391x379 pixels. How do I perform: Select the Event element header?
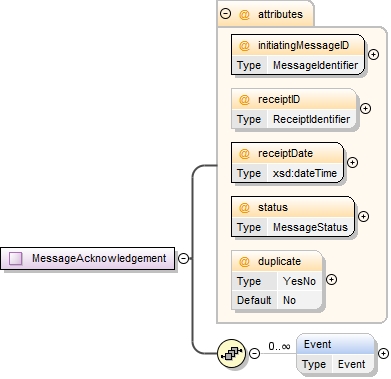(x=335, y=344)
